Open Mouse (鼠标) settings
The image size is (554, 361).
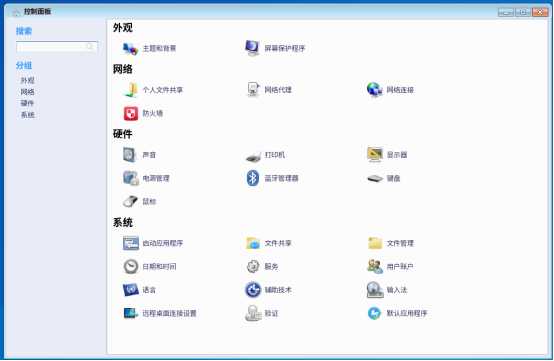[x=139, y=201]
